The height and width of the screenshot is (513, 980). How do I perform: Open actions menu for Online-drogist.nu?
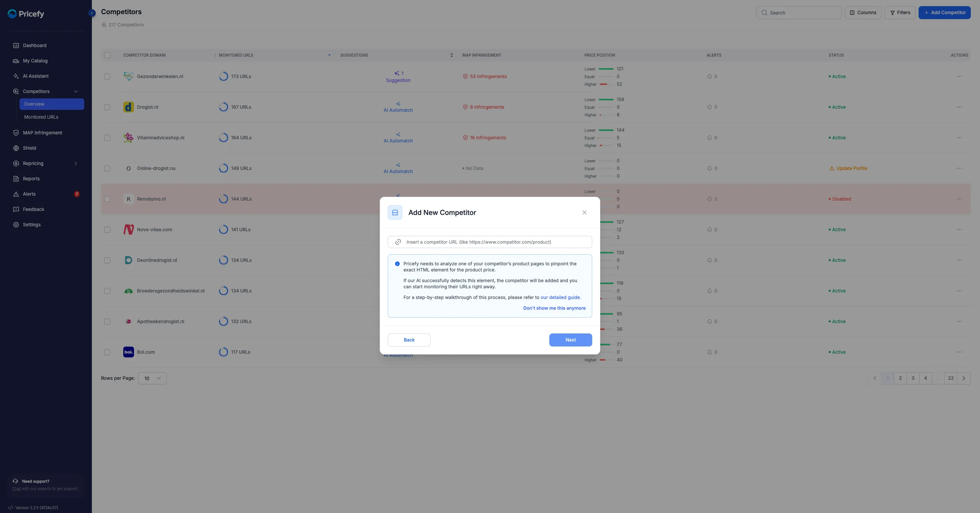[x=959, y=168]
